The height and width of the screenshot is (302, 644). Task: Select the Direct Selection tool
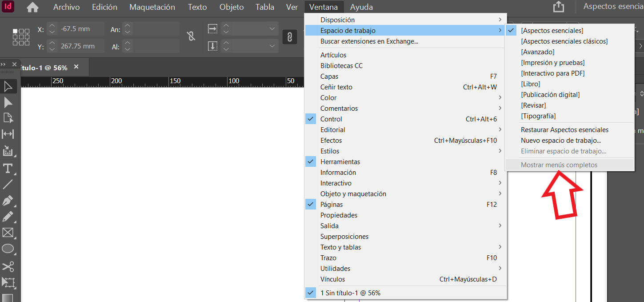point(8,102)
